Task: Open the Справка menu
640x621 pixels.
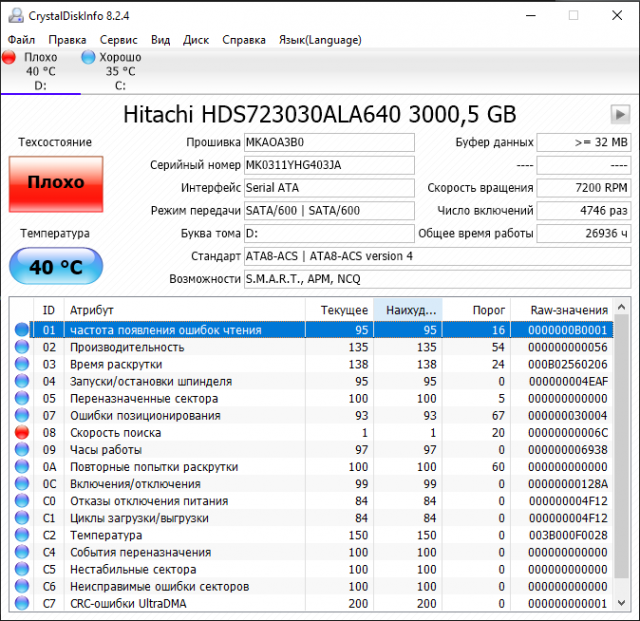Action: click(x=244, y=40)
